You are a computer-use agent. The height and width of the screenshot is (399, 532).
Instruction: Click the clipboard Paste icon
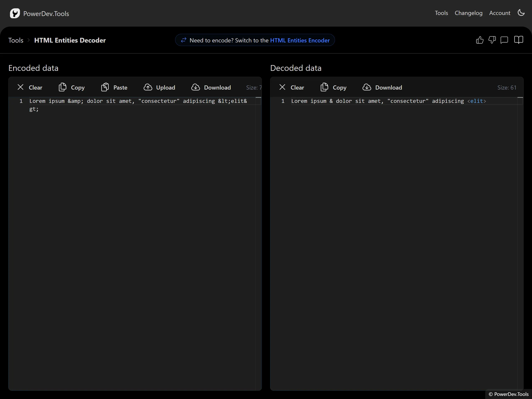click(105, 87)
